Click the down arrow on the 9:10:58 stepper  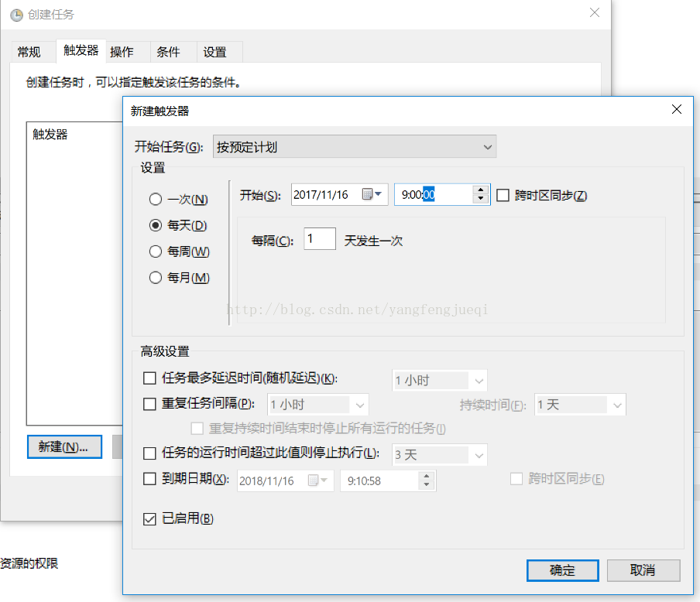pos(427,484)
